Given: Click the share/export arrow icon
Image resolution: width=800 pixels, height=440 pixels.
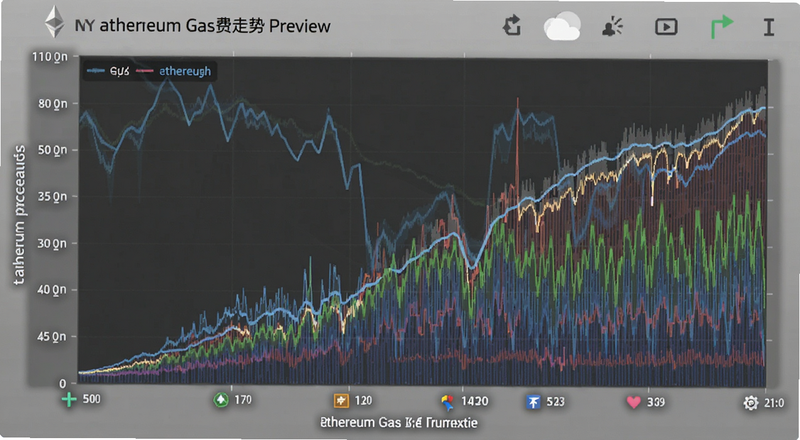Looking at the screenshot, I should click(x=512, y=26).
